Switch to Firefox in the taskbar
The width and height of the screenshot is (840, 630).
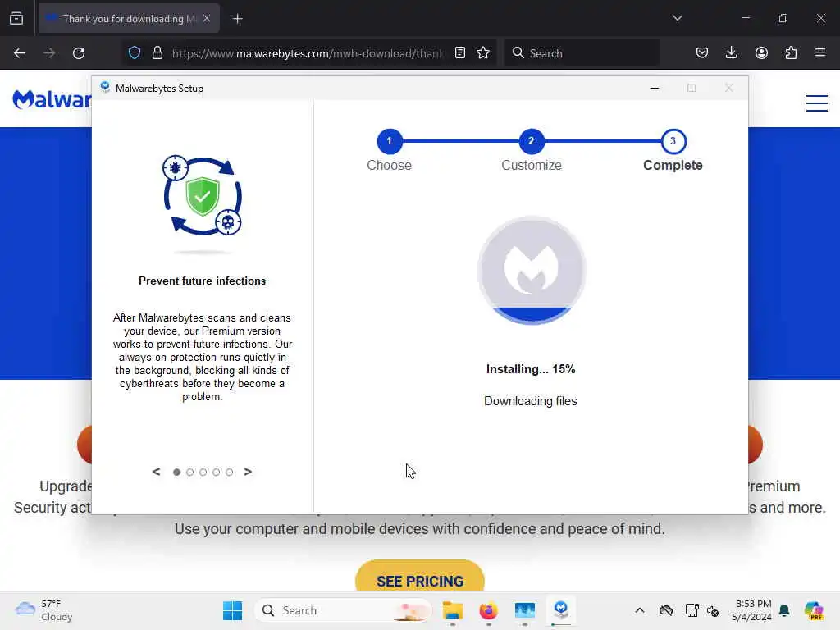coord(489,610)
